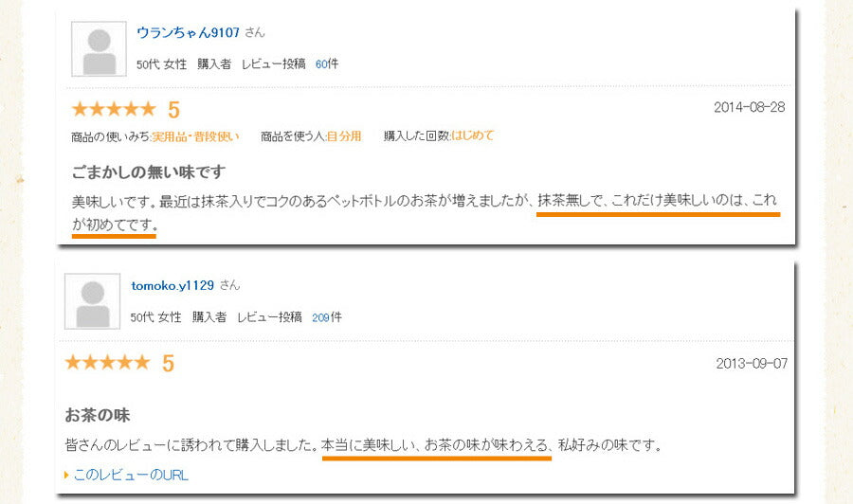Screen dimensions: 853x504
Task: Select the 自分用 user tag
Action: pyautogui.click(x=344, y=135)
